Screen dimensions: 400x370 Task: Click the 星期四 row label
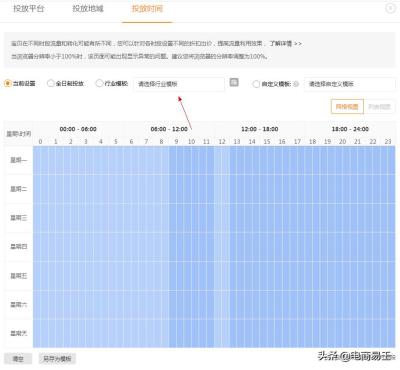tap(19, 247)
